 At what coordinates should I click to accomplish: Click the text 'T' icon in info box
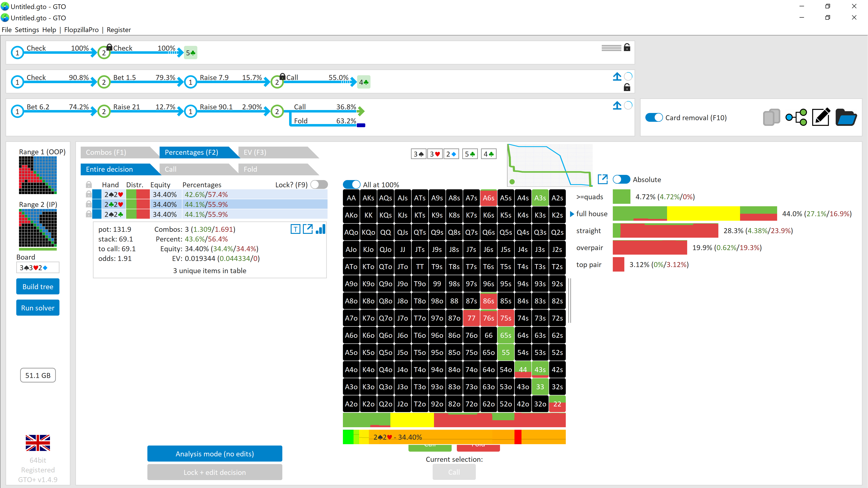coord(295,229)
